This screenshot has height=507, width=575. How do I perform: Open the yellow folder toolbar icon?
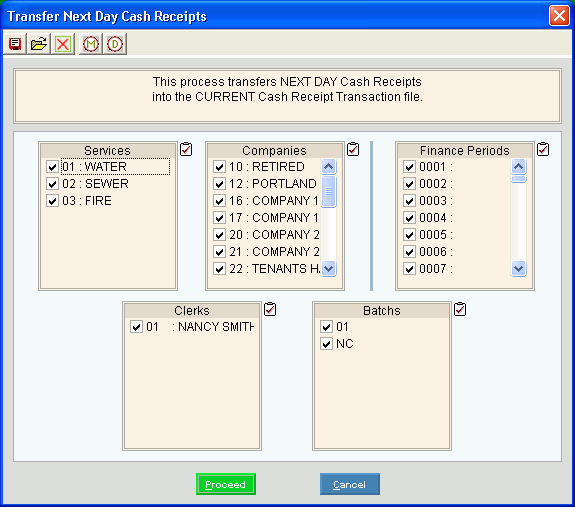pos(39,44)
